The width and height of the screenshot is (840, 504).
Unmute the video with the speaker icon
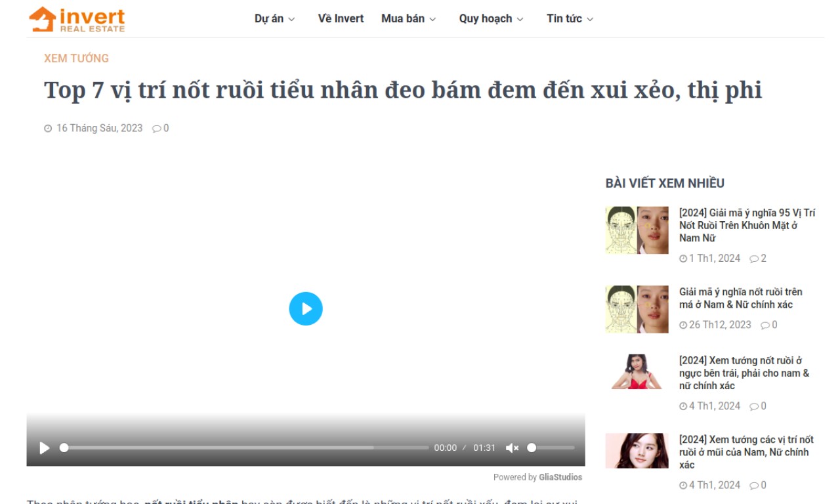tap(512, 448)
